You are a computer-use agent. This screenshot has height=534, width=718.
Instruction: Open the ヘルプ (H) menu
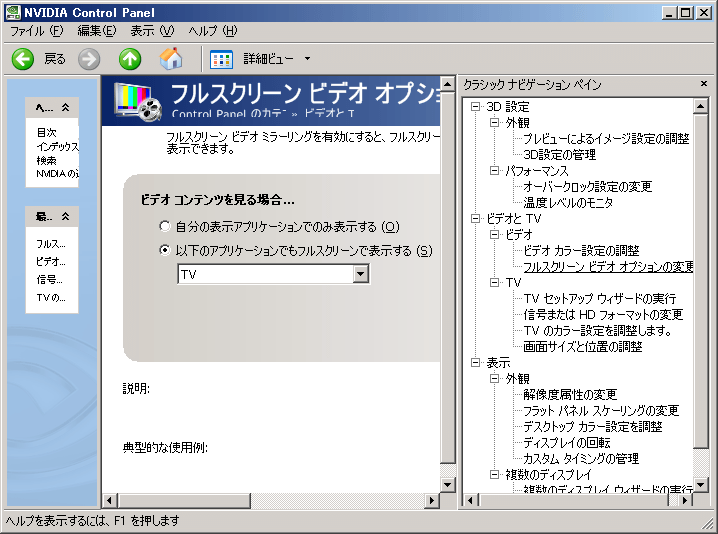point(213,31)
